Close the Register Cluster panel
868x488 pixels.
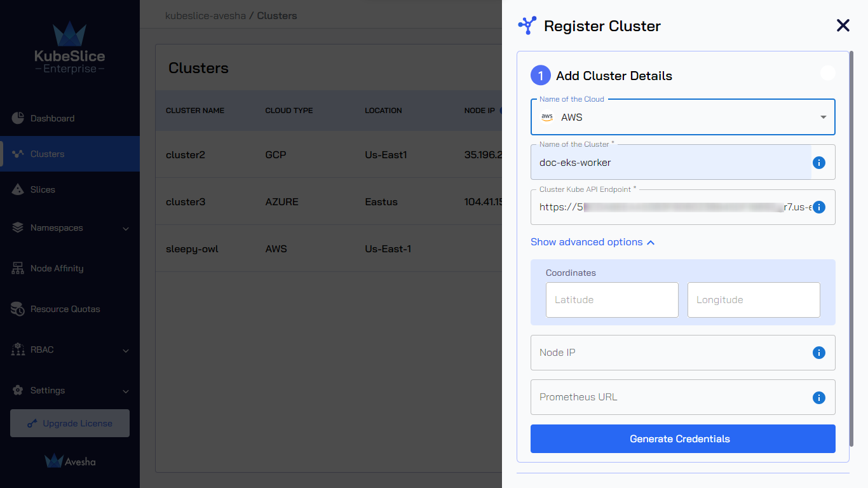pos(843,25)
